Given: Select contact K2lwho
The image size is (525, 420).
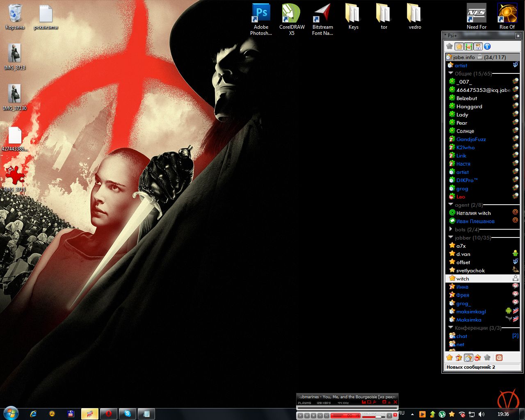Looking at the screenshot, I should [483, 147].
